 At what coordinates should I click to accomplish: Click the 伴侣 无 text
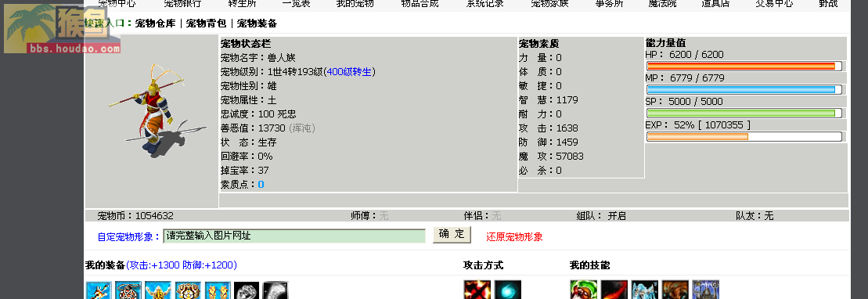[483, 216]
